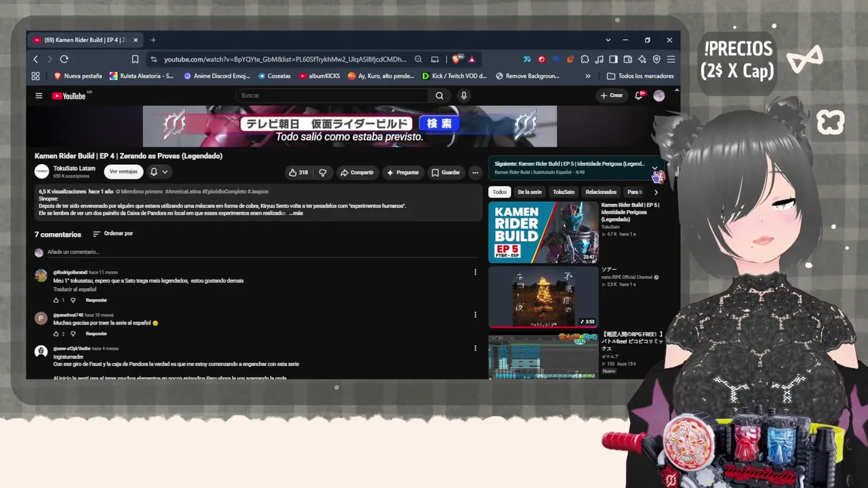
Task: Click the Añade un comentario field
Action: coord(261,252)
